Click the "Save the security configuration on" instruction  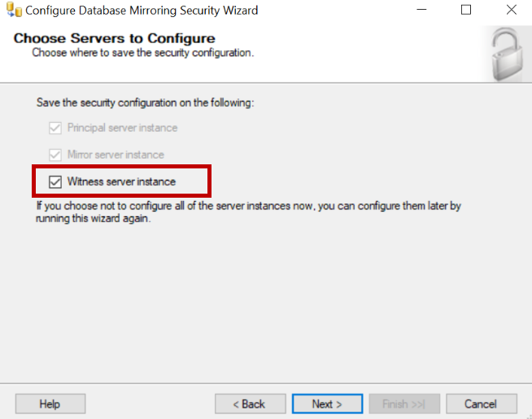(146, 103)
